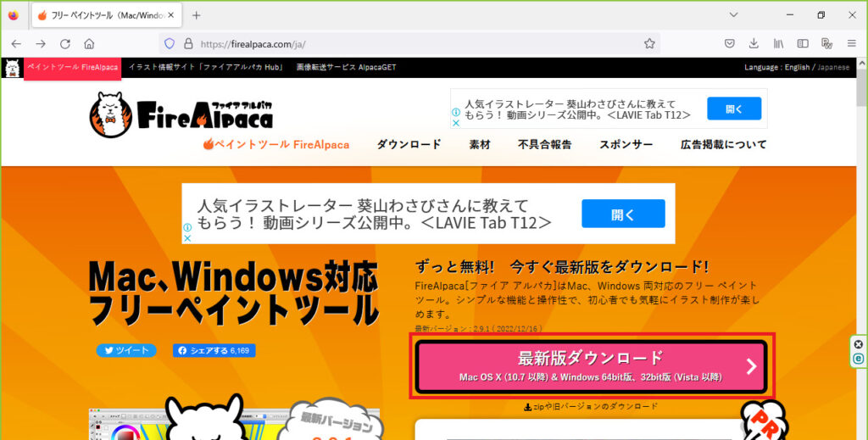Open the 素材 menu item

point(480,144)
